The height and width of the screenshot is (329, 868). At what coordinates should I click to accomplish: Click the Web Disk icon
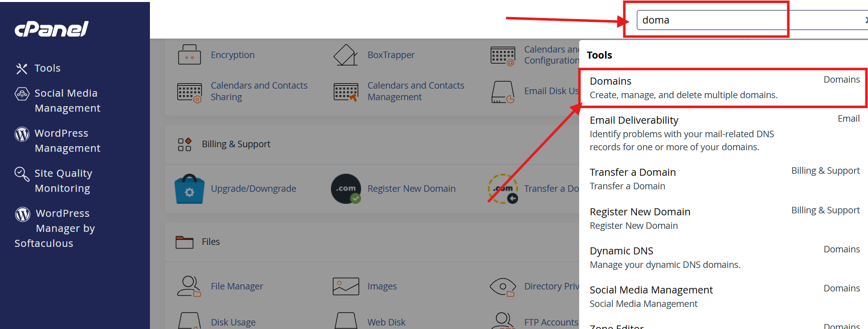click(346, 321)
